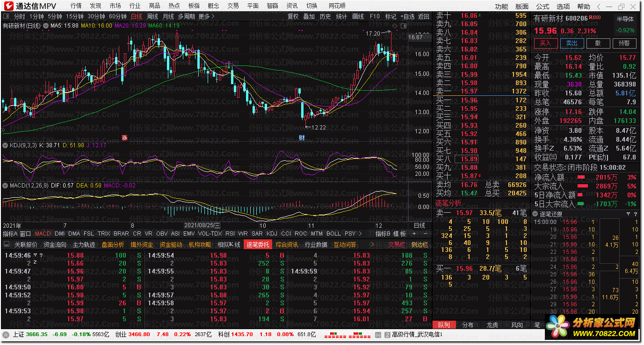644x345 pixels.
Task: Click the 叠加 overlay button
Action: point(309,16)
